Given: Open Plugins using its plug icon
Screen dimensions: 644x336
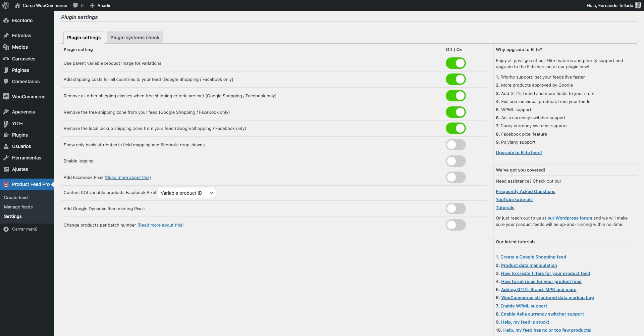Looking at the screenshot, I should click(6, 135).
